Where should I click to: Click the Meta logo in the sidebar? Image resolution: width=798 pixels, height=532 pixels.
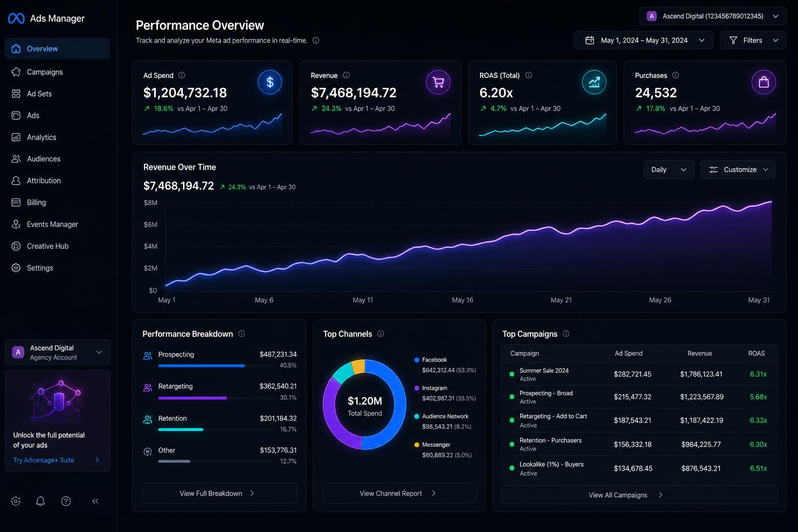coord(16,18)
